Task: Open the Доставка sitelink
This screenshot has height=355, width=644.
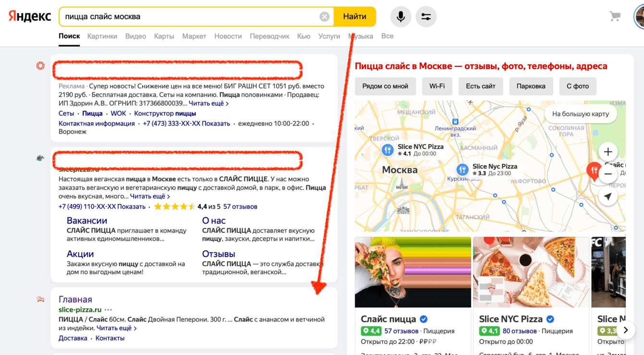Action: click(x=73, y=338)
